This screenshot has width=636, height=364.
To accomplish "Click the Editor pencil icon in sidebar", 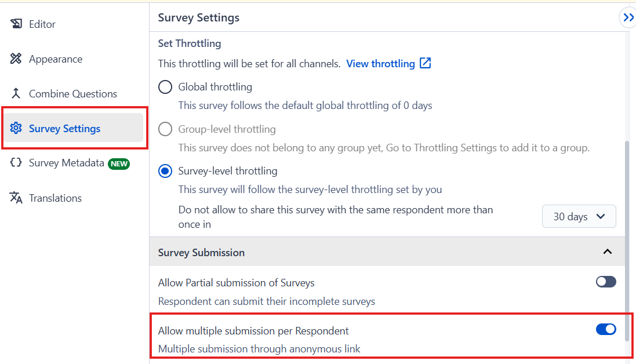I will [x=16, y=24].
